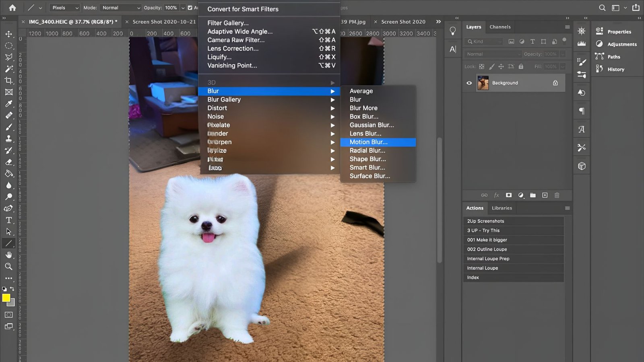
Task: Open the Kind filter dropdown
Action: tap(484, 41)
